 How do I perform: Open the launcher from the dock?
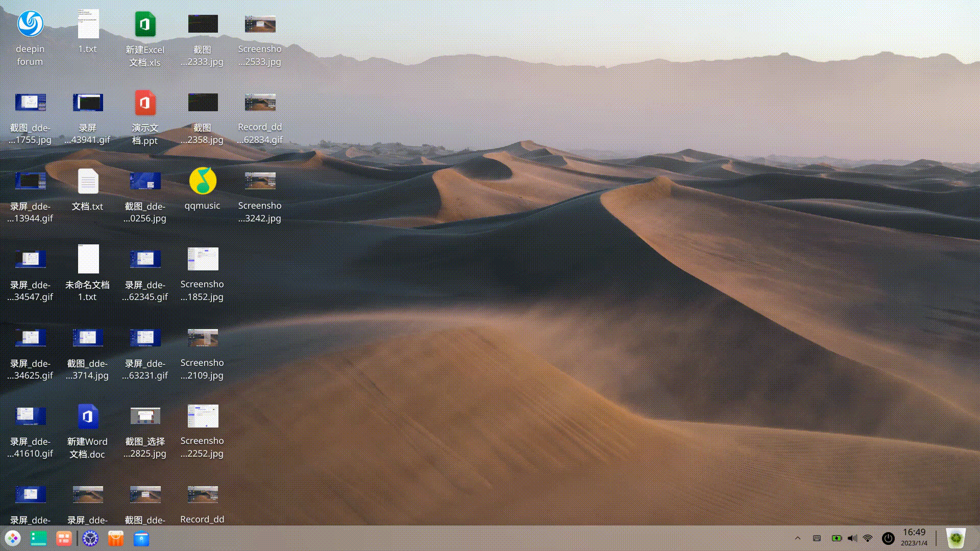click(x=13, y=538)
